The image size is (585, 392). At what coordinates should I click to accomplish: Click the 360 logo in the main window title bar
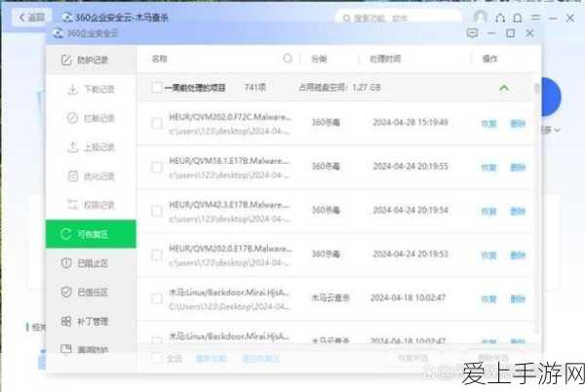67,18
